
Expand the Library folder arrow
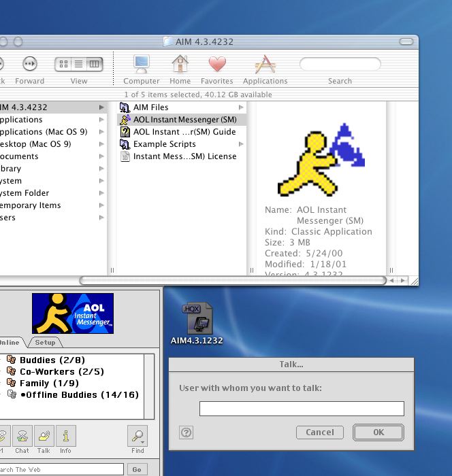[101, 169]
